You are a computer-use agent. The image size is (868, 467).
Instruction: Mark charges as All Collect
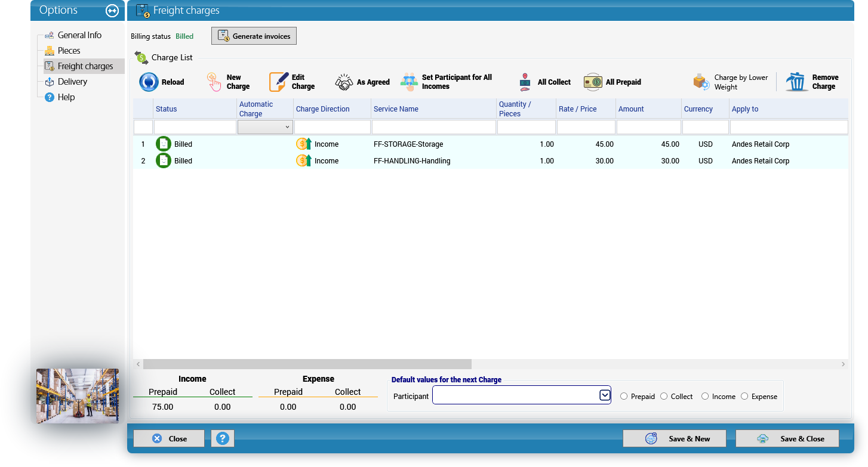point(544,82)
